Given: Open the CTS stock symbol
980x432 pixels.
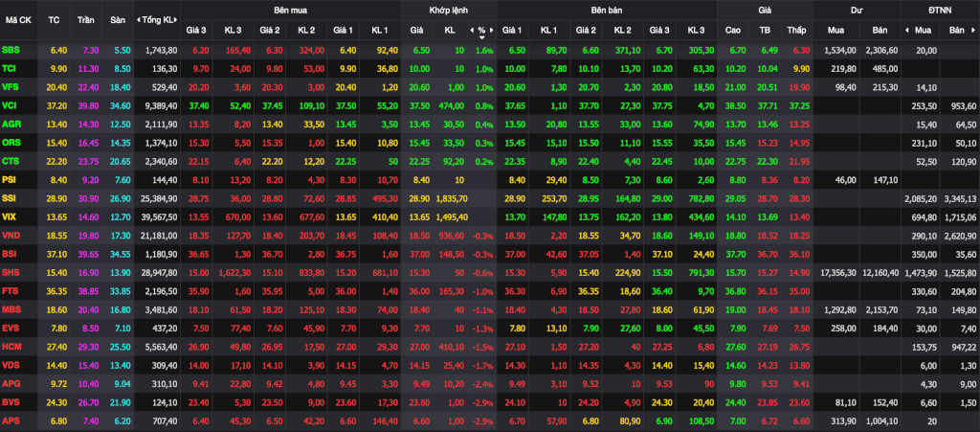Looking at the screenshot, I should [x=11, y=161].
